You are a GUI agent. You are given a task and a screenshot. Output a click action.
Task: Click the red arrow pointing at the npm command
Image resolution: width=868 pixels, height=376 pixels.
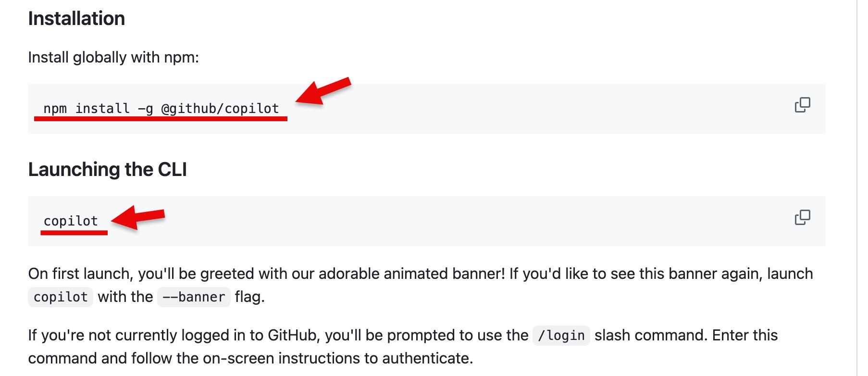pos(322,94)
